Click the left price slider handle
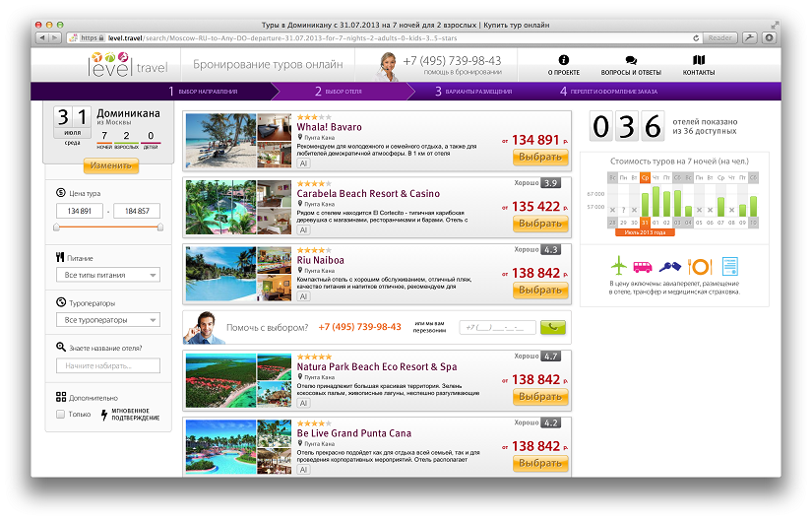Viewport: 812px width, 520px height. [x=56, y=227]
